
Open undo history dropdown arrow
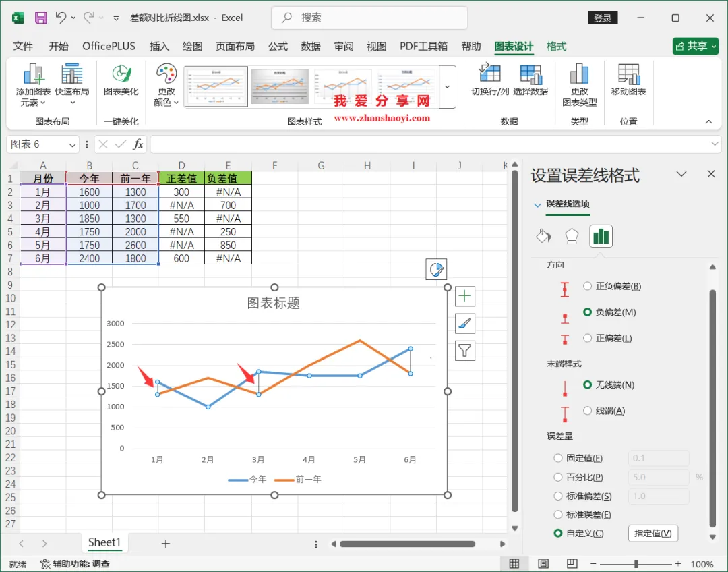click(73, 18)
